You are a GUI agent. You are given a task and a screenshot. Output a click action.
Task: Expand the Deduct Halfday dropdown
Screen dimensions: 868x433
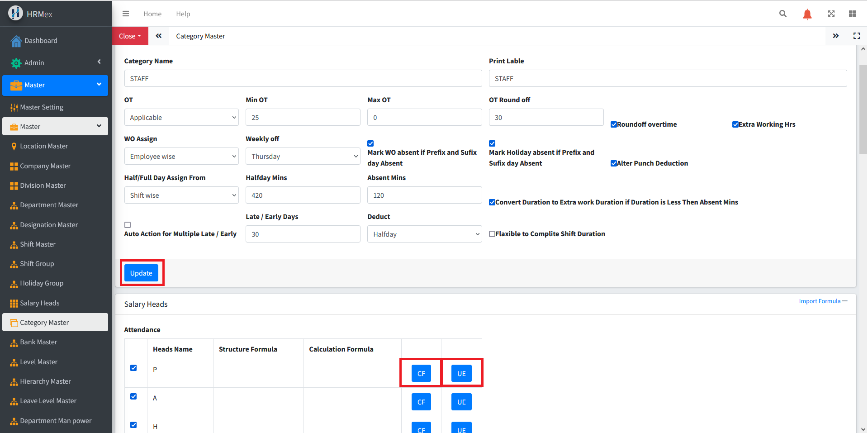point(424,234)
